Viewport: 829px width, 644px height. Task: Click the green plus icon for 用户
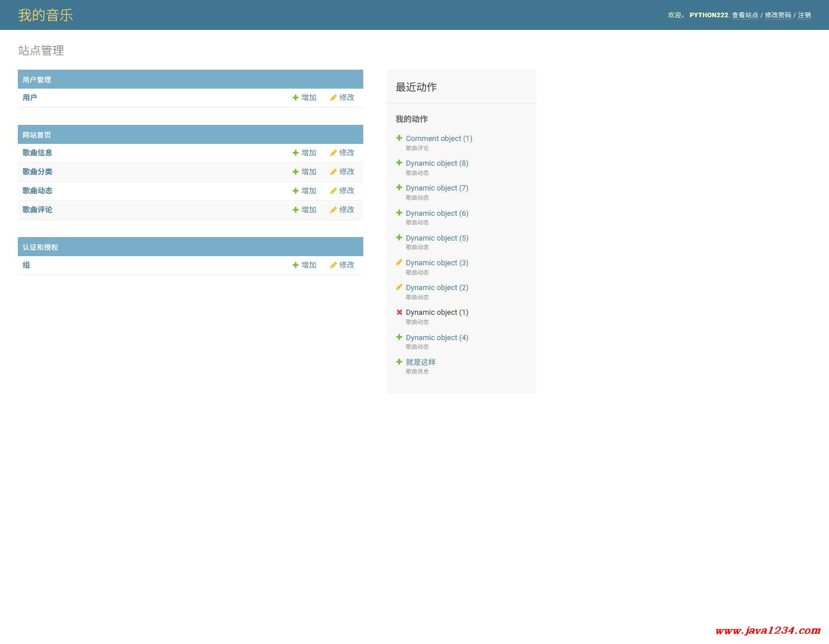pyautogui.click(x=295, y=98)
